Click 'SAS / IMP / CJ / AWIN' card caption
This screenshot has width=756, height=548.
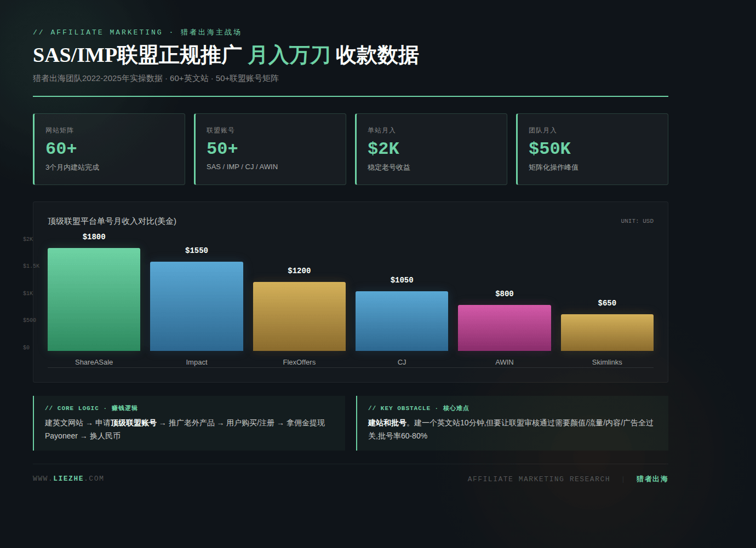pyautogui.click(x=242, y=167)
